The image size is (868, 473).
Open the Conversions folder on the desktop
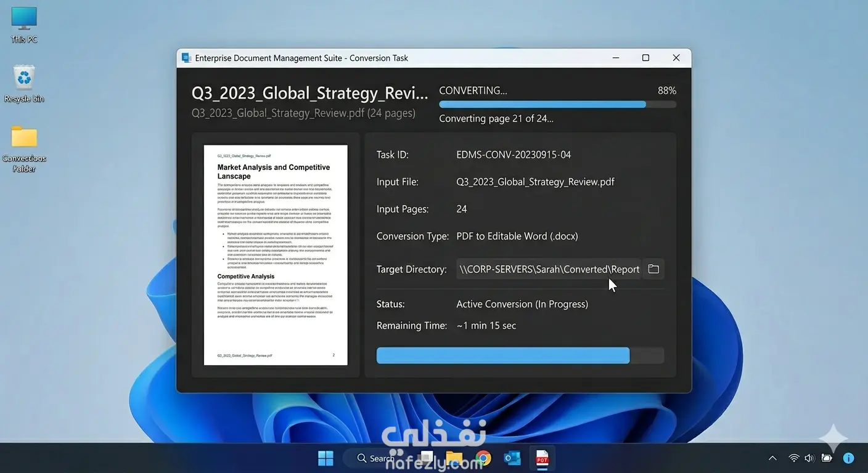(x=24, y=148)
